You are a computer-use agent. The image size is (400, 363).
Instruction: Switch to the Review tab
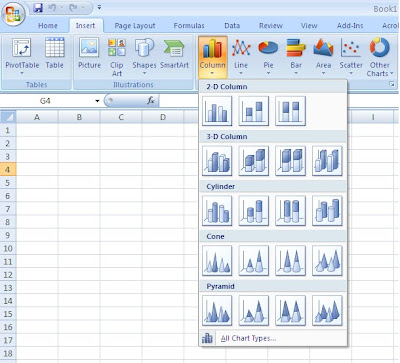click(x=271, y=26)
